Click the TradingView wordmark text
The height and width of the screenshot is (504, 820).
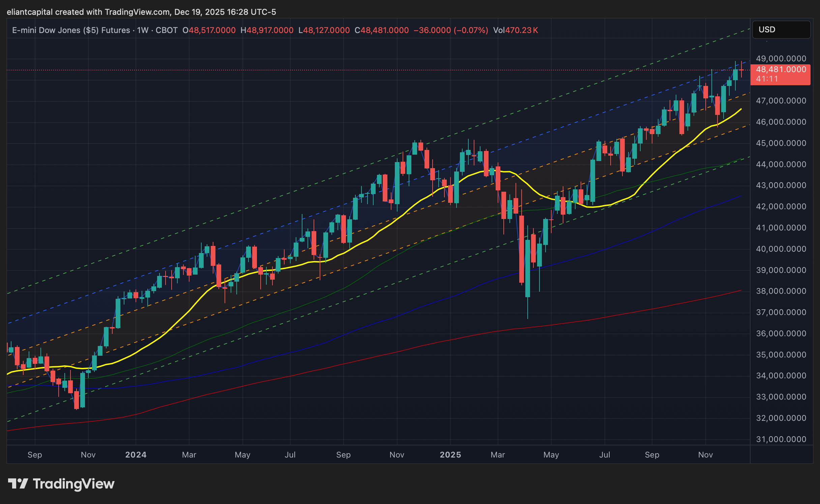[x=74, y=484]
